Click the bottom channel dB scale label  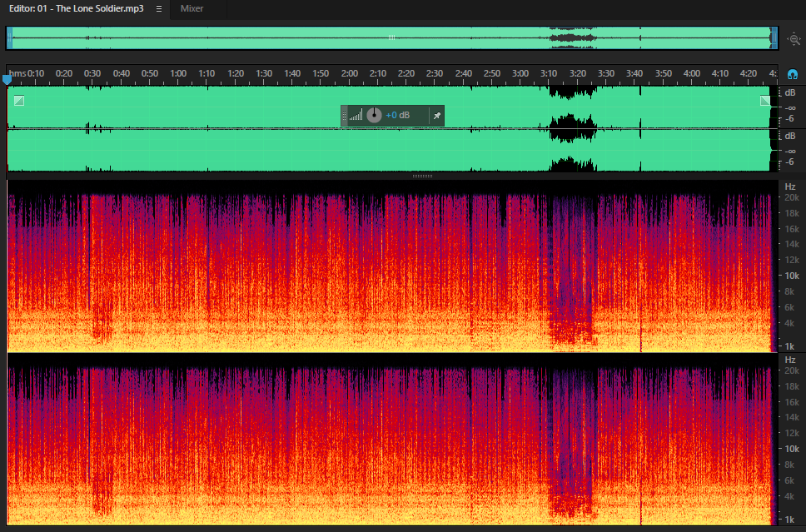[x=790, y=136]
